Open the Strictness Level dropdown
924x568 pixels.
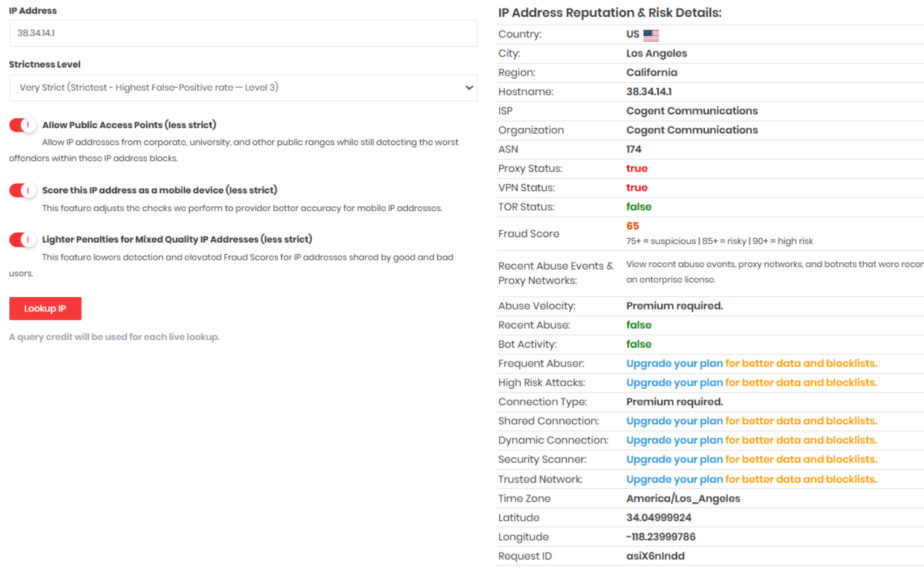243,88
